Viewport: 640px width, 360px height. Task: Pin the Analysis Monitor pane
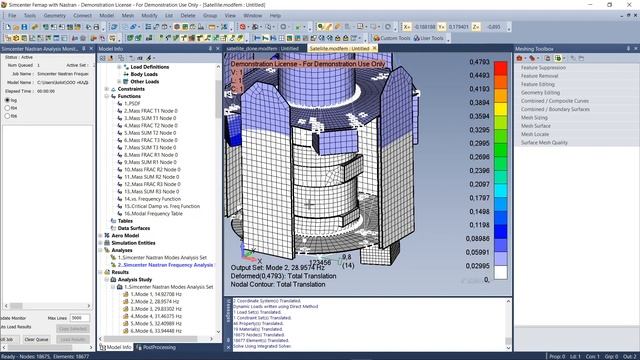click(x=84, y=49)
